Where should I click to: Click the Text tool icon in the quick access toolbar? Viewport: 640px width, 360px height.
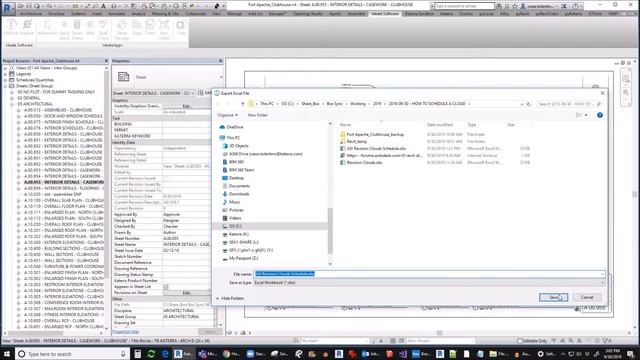pos(104,6)
